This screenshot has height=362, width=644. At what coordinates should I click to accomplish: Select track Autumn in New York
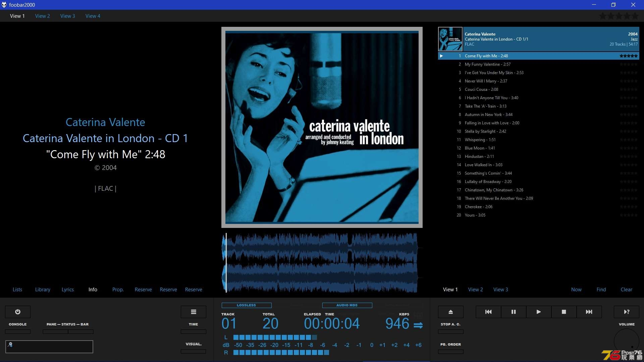pyautogui.click(x=539, y=115)
